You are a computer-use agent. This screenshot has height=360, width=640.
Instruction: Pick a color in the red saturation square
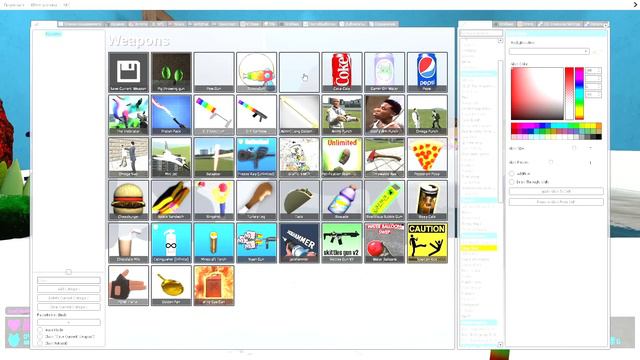[x=537, y=93]
